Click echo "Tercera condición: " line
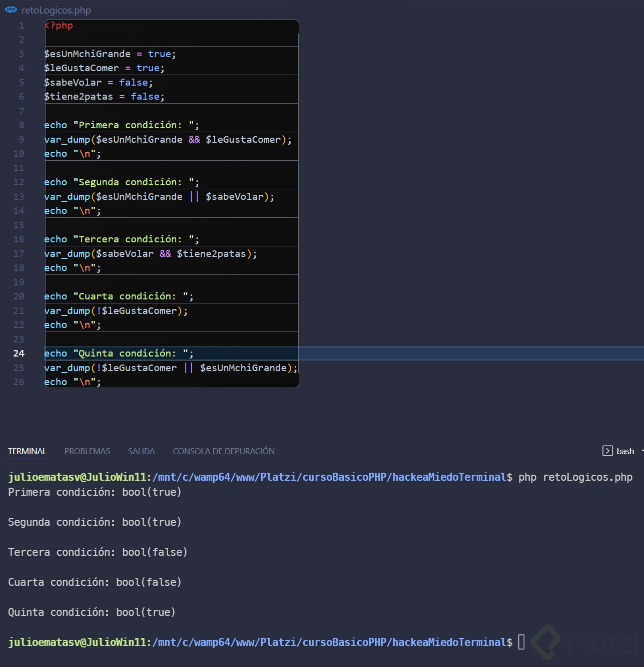Image resolution: width=644 pixels, height=667 pixels. tap(122, 239)
